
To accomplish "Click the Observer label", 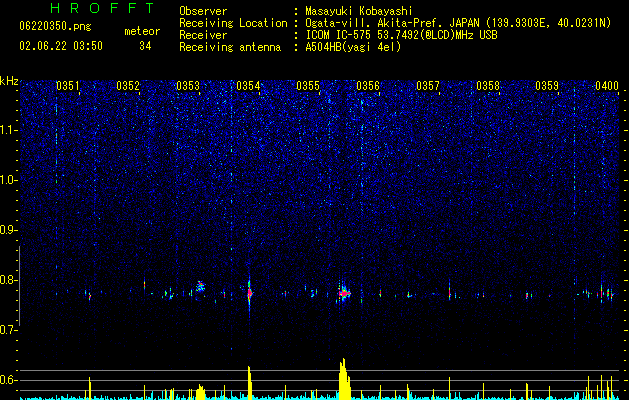I will coord(203,11).
